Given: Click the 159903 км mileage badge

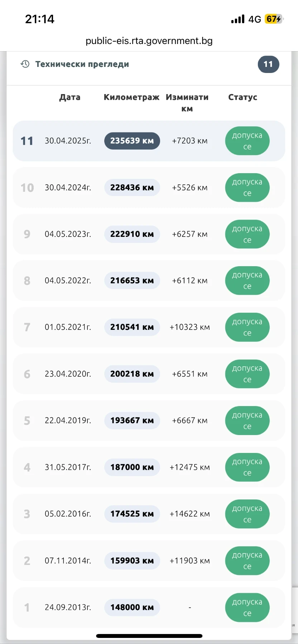Looking at the screenshot, I should (132, 561).
